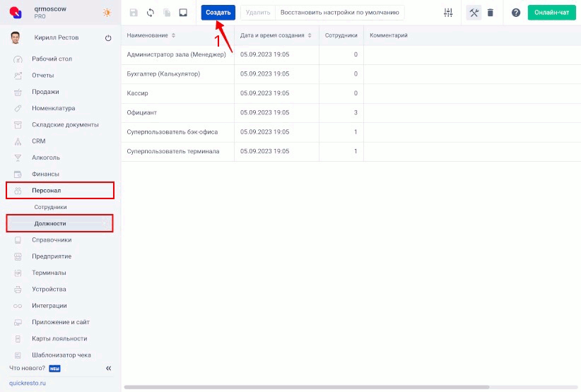
Task: Open the quickresto.ru link
Action: click(x=28, y=383)
